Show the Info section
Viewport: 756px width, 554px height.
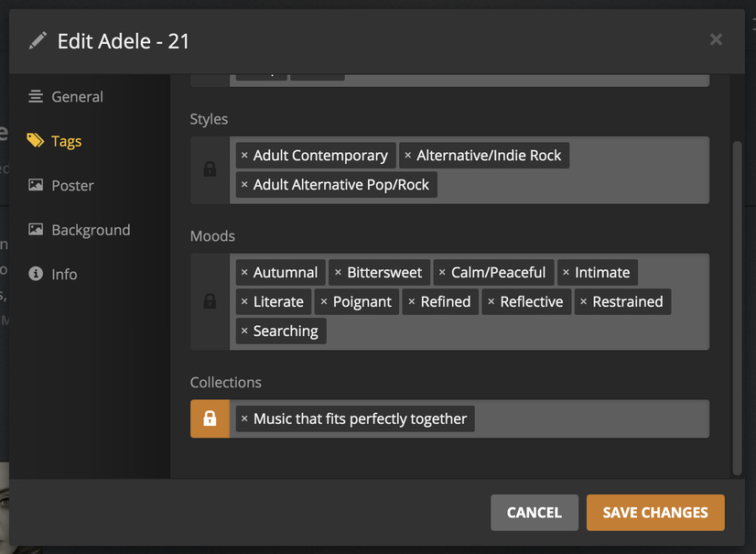click(x=64, y=274)
